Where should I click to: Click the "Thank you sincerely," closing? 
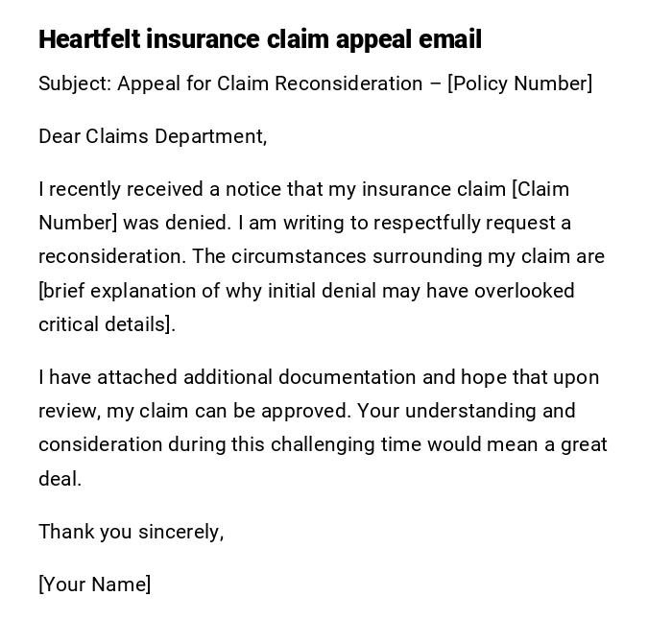pyautogui.click(x=131, y=532)
